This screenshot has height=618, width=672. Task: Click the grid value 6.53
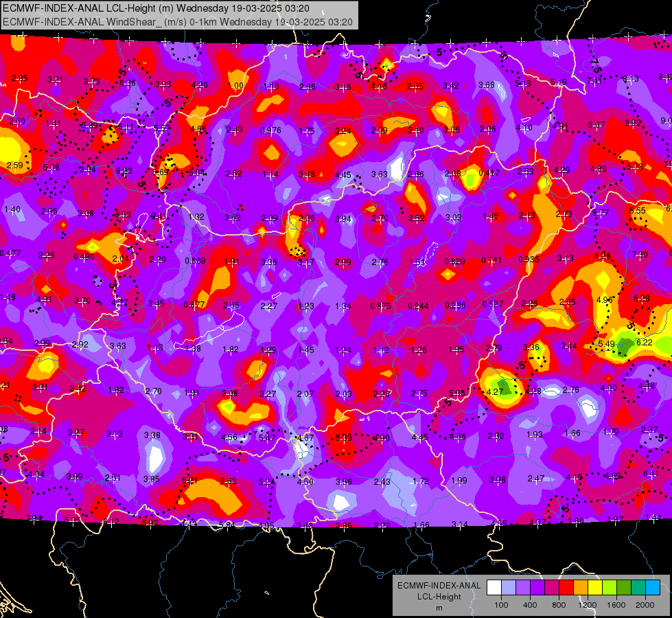[x=123, y=214]
